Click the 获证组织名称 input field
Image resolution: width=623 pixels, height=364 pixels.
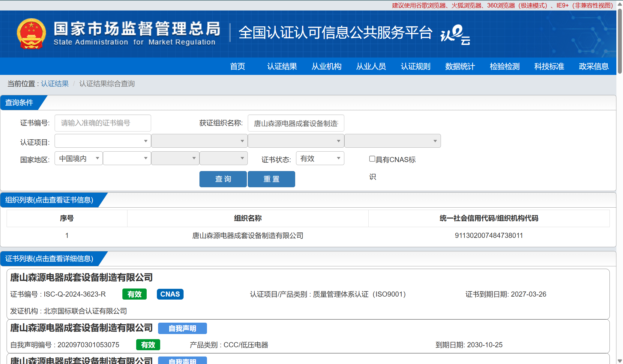[296, 123]
